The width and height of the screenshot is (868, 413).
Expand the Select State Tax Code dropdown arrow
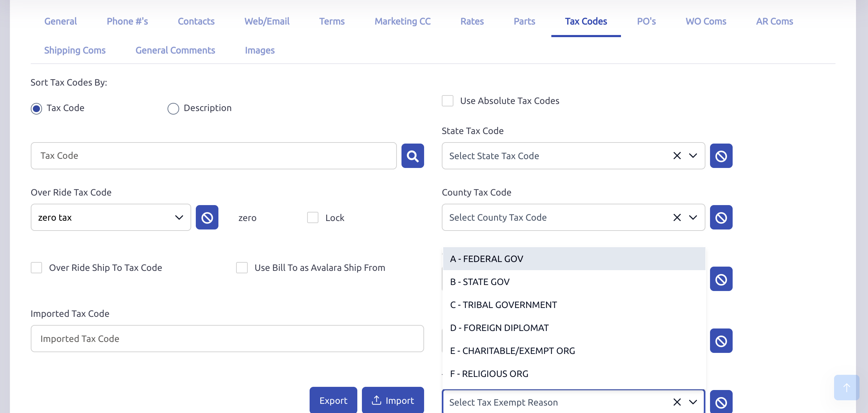tap(693, 156)
